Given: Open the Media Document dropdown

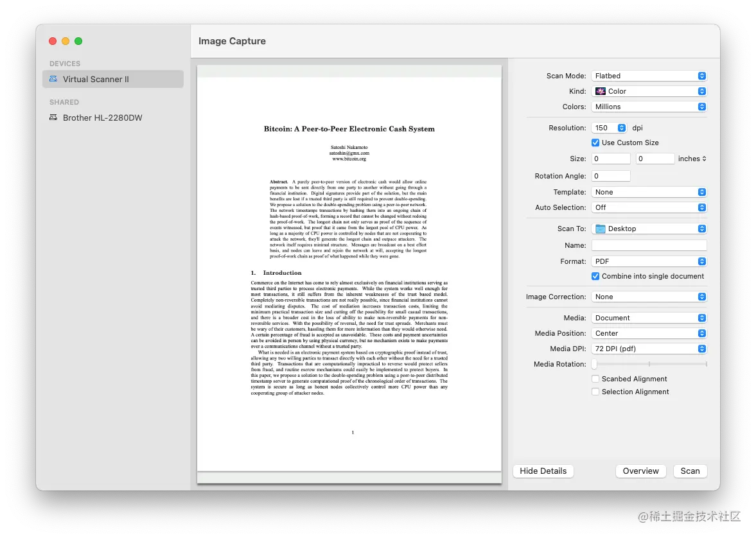Looking at the screenshot, I should coord(649,318).
